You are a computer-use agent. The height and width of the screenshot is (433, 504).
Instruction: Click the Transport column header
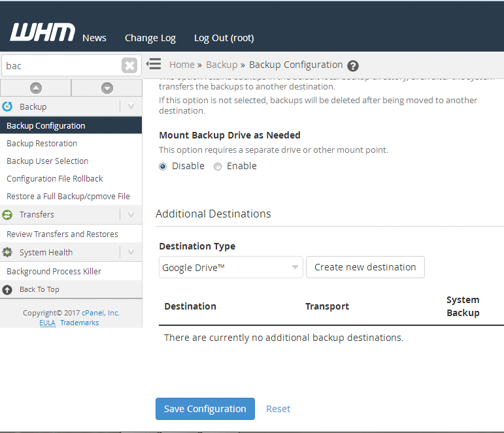click(328, 306)
